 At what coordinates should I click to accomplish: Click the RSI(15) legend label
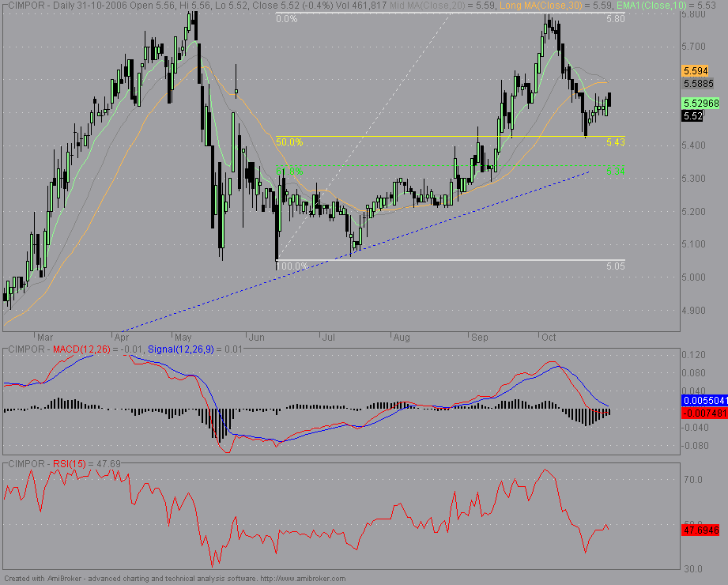(x=70, y=464)
